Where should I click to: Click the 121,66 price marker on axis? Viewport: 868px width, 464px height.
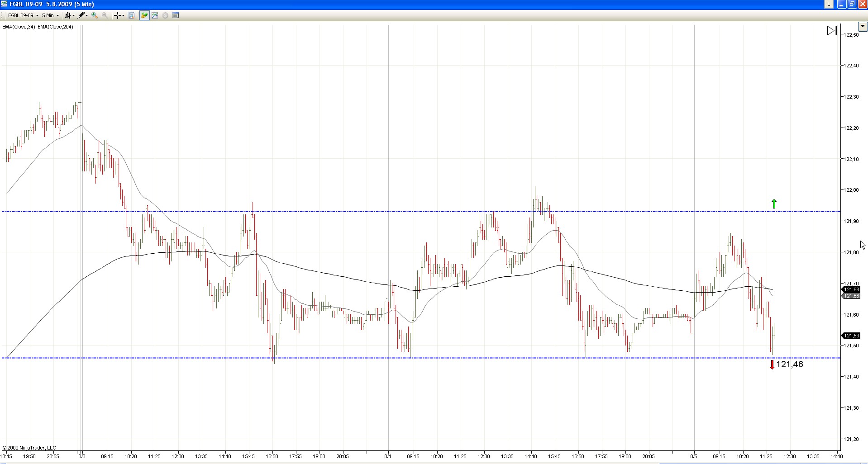coord(851,296)
